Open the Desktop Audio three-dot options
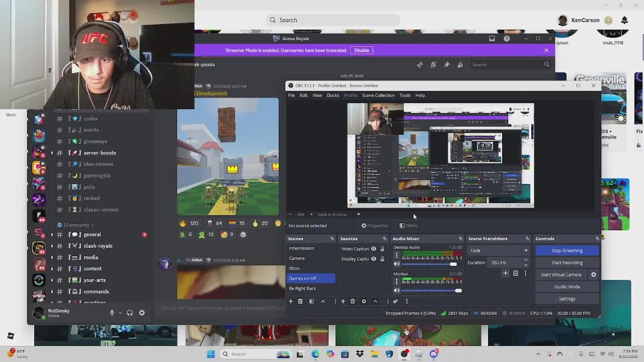 point(396,256)
